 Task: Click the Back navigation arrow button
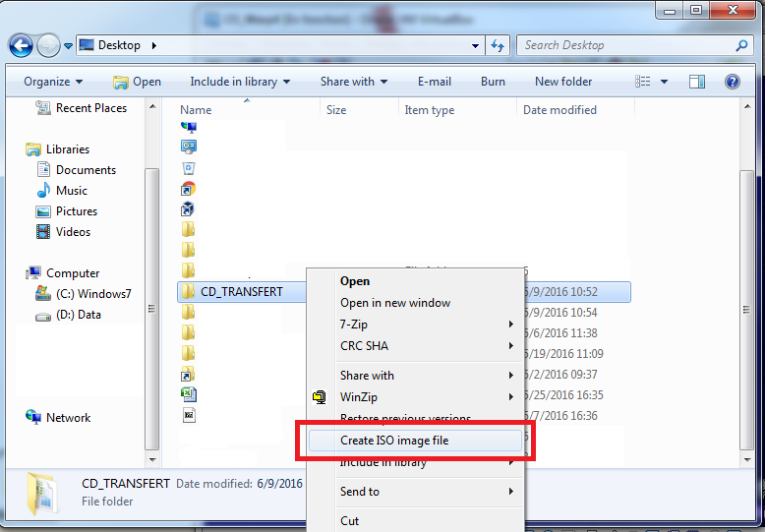click(x=21, y=45)
